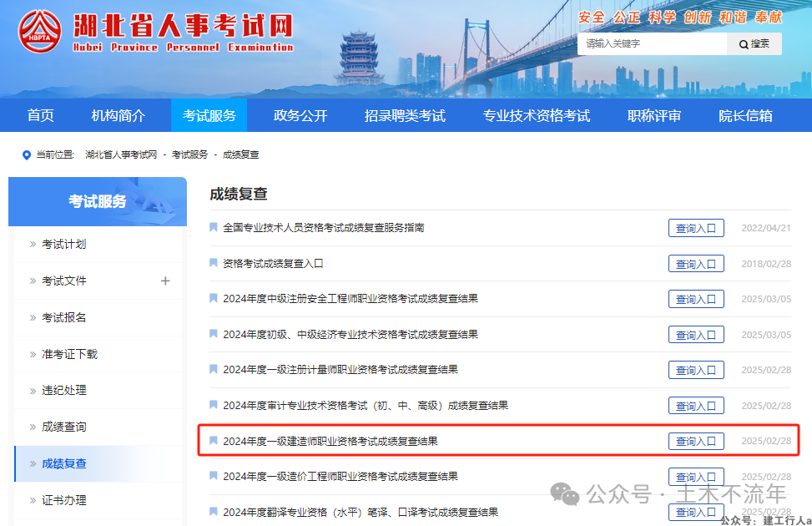This screenshot has width=812, height=526.
Task: Open 资格考试成绩复查入口 article
Action: pos(273,263)
